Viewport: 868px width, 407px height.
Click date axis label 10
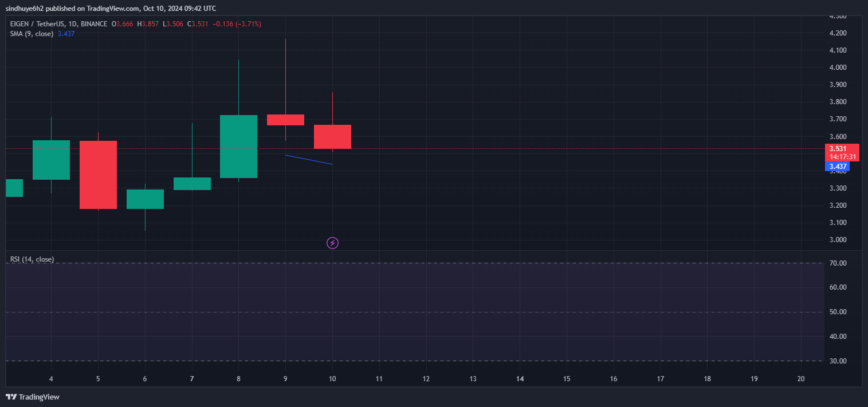pos(332,379)
